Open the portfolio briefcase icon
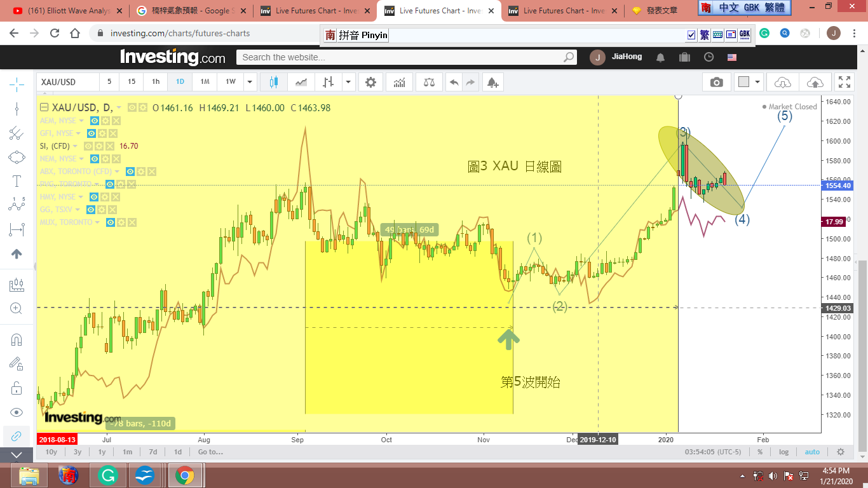The width and height of the screenshot is (868, 488). (684, 57)
